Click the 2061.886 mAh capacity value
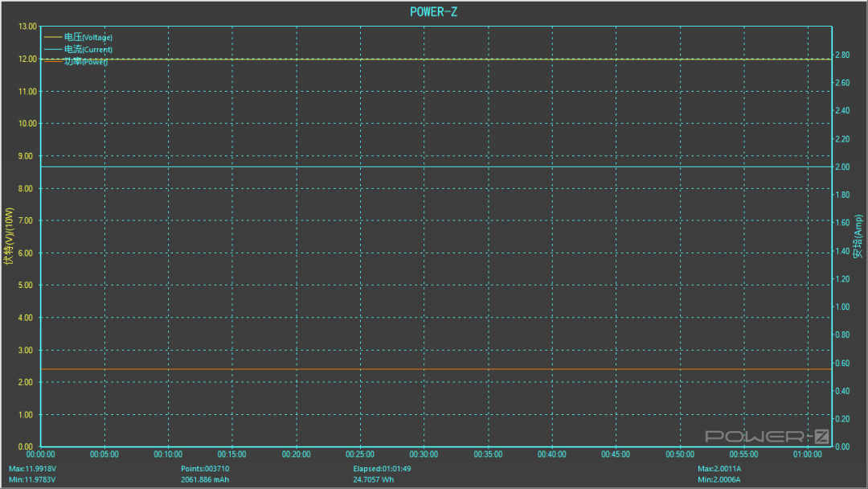 point(205,479)
